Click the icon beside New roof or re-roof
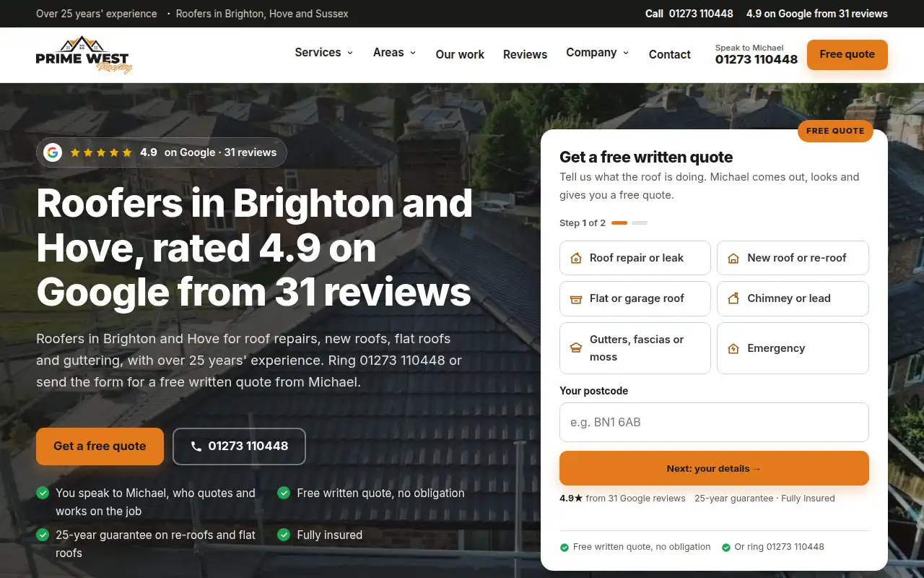The height and width of the screenshot is (578, 924). tap(733, 258)
